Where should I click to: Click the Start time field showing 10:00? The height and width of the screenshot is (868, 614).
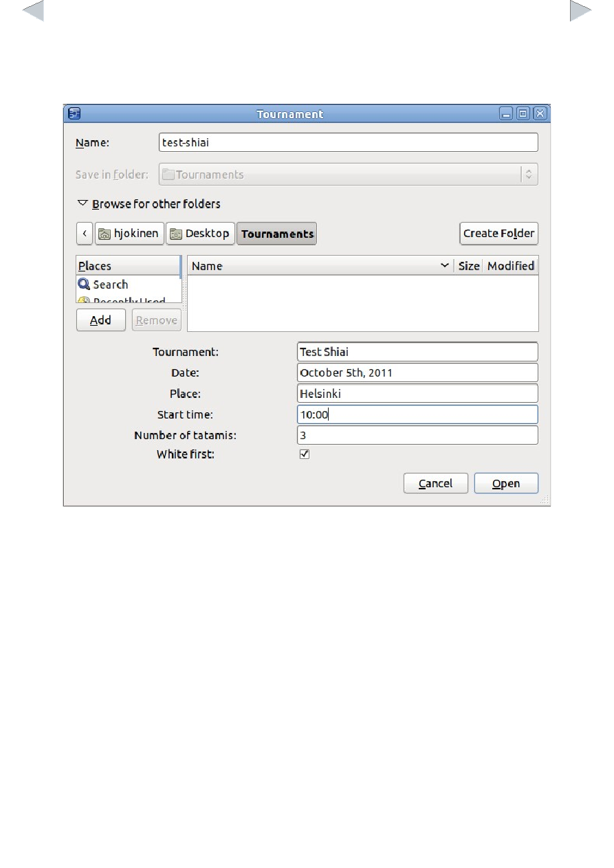pyautogui.click(x=417, y=414)
